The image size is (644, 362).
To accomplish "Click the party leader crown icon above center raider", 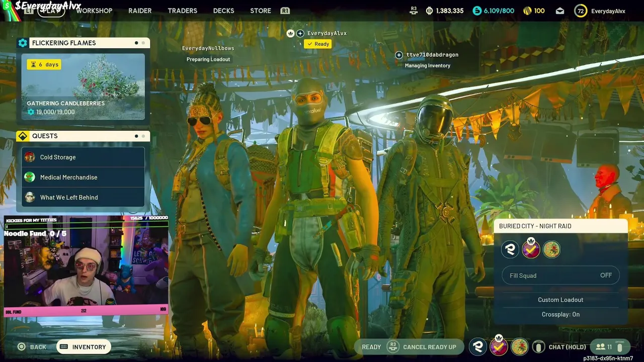I will pyautogui.click(x=290, y=33).
